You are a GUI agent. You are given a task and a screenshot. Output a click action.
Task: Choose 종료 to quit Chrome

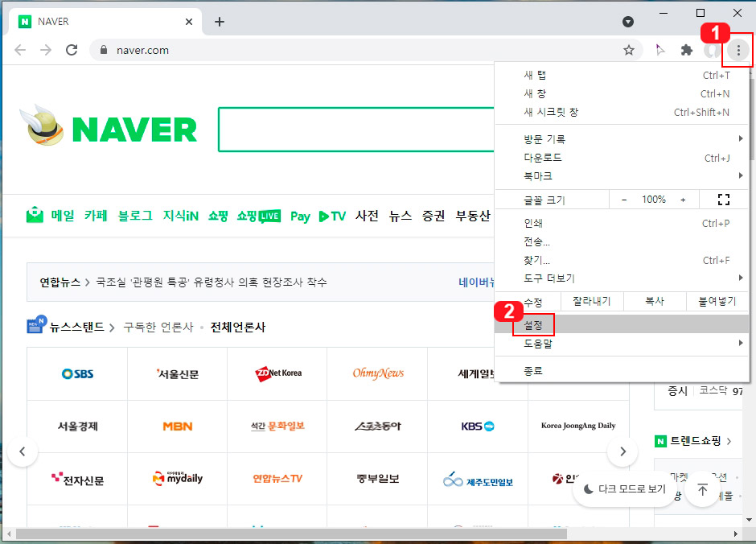click(x=622, y=371)
